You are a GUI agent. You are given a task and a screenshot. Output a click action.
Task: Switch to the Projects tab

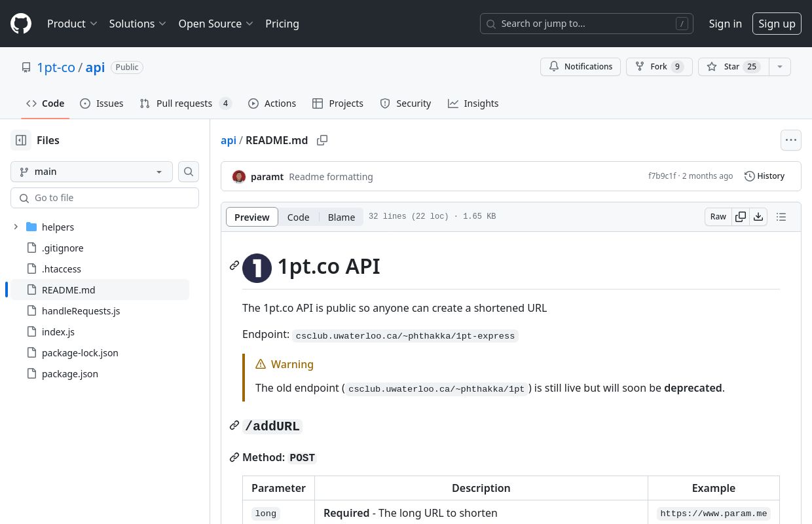pos(338,103)
